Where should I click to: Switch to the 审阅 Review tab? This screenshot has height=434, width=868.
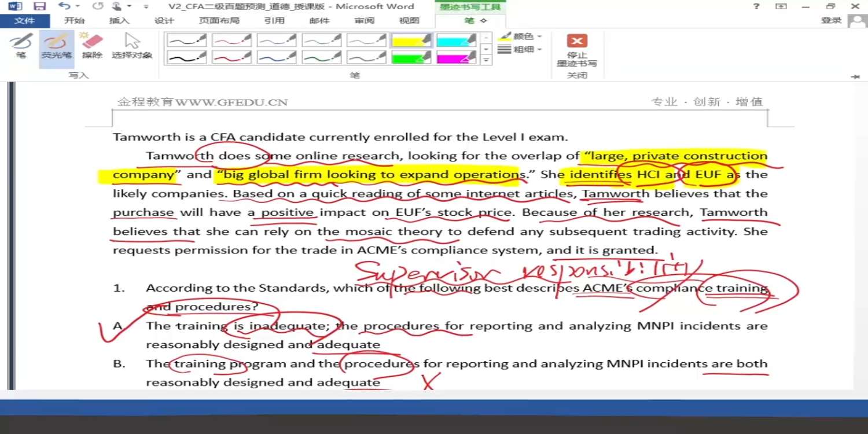pyautogui.click(x=365, y=21)
